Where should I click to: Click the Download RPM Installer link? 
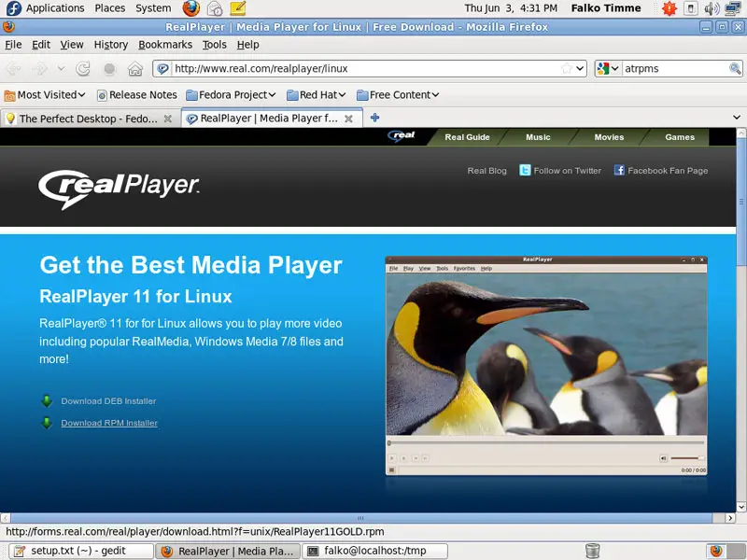point(109,423)
